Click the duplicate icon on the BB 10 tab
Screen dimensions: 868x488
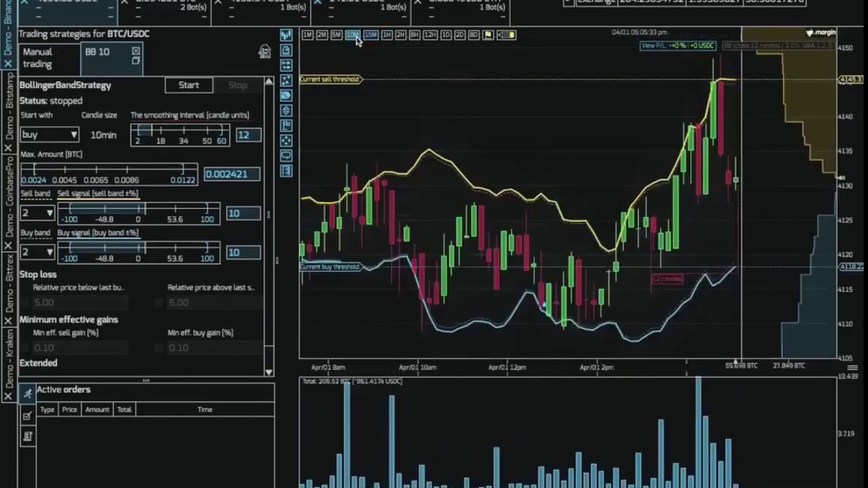coord(136,61)
